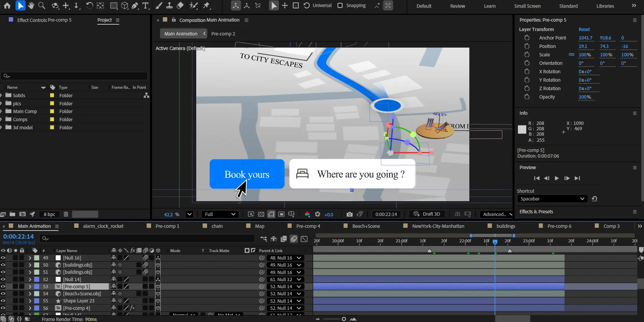
Task: Select the Hand tool
Action: point(31,6)
